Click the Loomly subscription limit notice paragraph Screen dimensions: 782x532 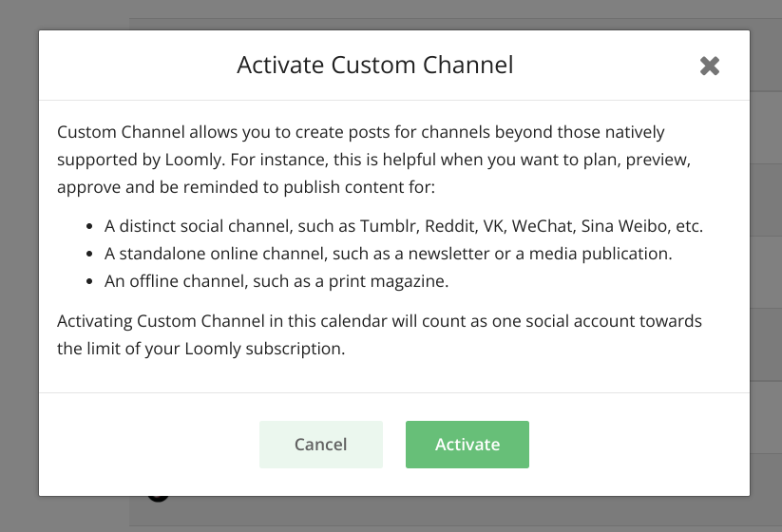pos(379,334)
